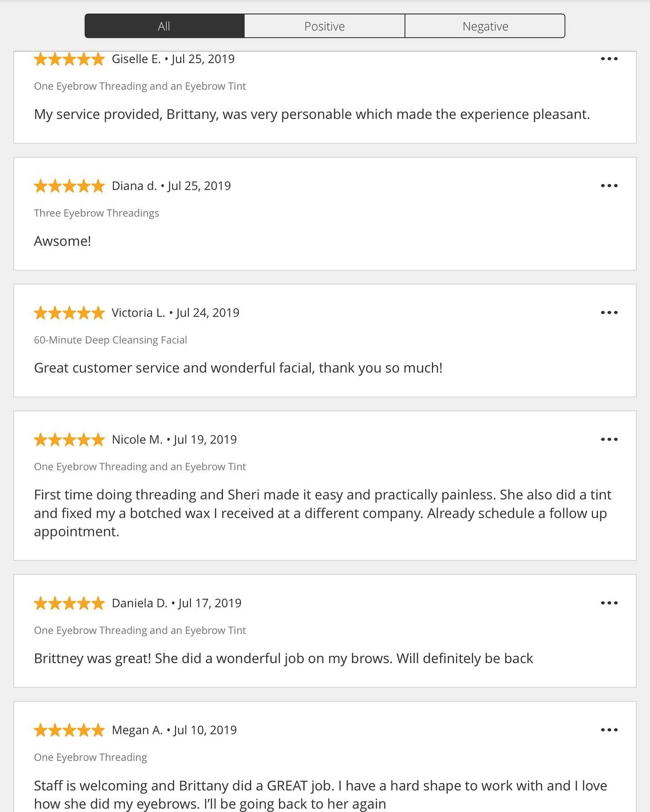This screenshot has width=650, height=812.
Task: Click the star rating on Megan A.'s review
Action: pos(69,730)
